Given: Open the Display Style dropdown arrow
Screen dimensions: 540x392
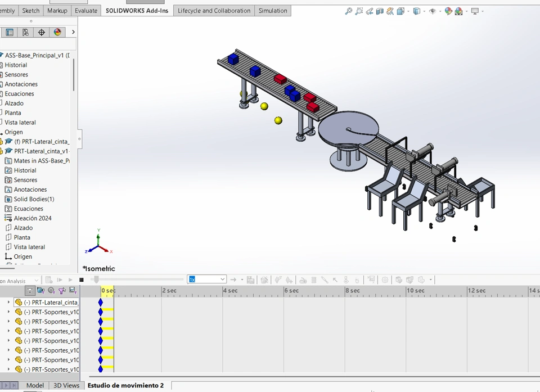Looking at the screenshot, I should [424, 11].
